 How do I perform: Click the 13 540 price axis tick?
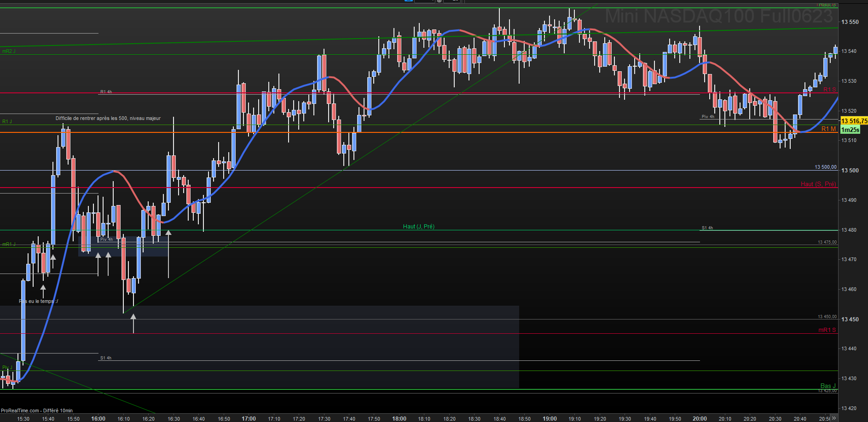coord(849,51)
